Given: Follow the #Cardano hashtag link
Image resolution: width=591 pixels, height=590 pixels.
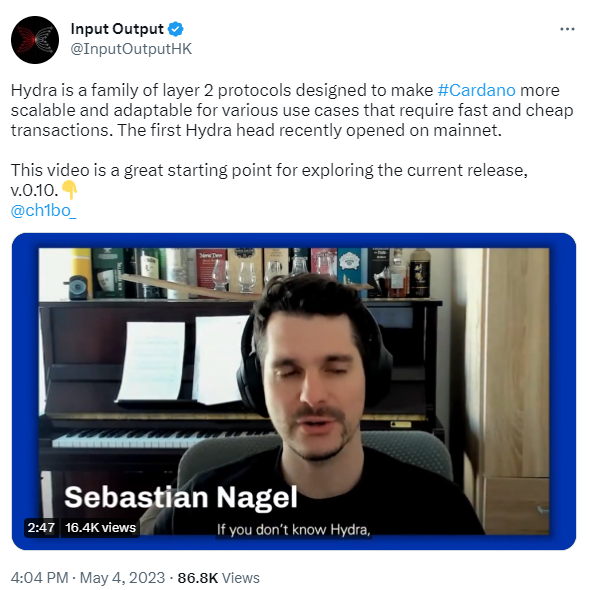Looking at the screenshot, I should [476, 90].
